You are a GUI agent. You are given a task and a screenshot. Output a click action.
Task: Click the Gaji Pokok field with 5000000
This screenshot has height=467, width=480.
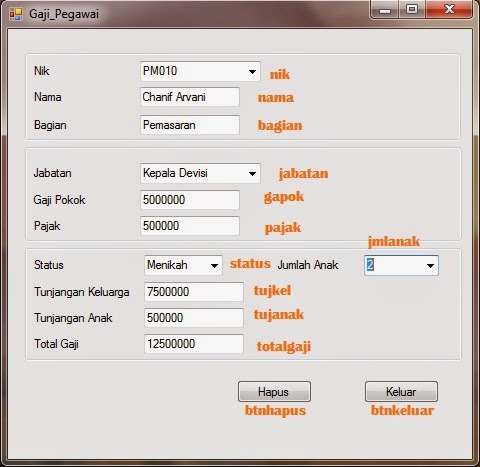tap(190, 200)
